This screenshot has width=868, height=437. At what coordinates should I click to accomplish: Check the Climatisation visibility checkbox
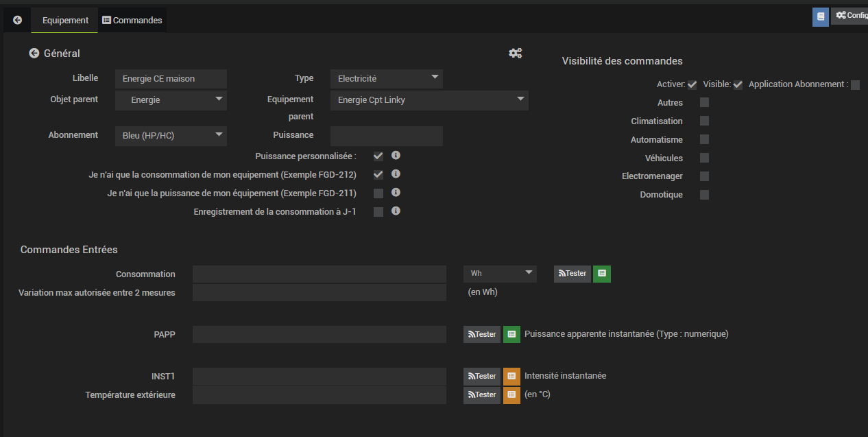704,121
